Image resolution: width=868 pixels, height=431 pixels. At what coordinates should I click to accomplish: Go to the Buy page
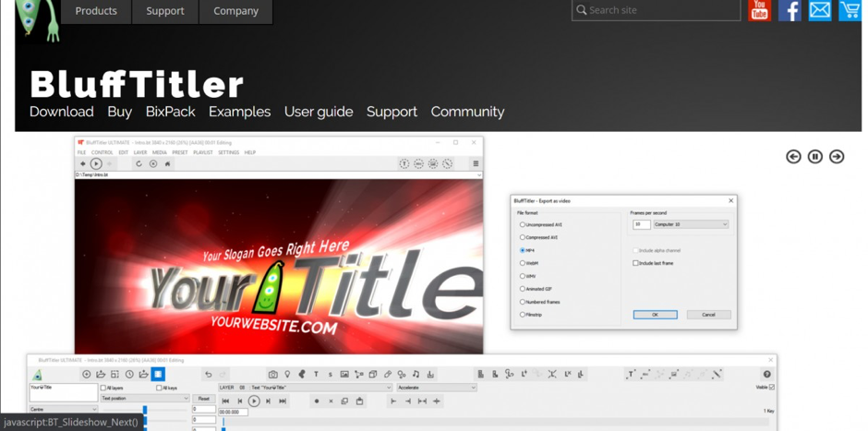click(119, 112)
